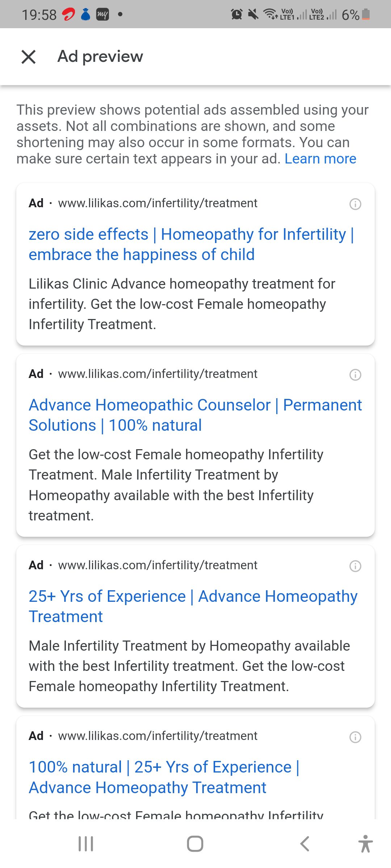Tap info icon on first ad card
The width and height of the screenshot is (391, 868).
click(355, 204)
